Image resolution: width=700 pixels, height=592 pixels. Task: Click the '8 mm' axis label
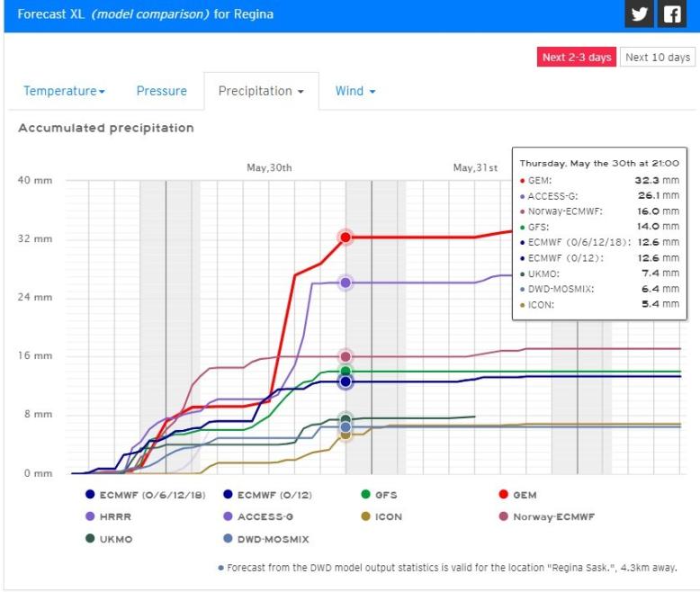(x=39, y=415)
